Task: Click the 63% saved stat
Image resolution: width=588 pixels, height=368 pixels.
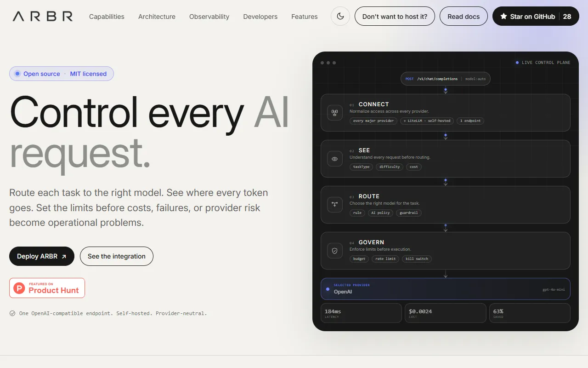Action: tap(530, 313)
